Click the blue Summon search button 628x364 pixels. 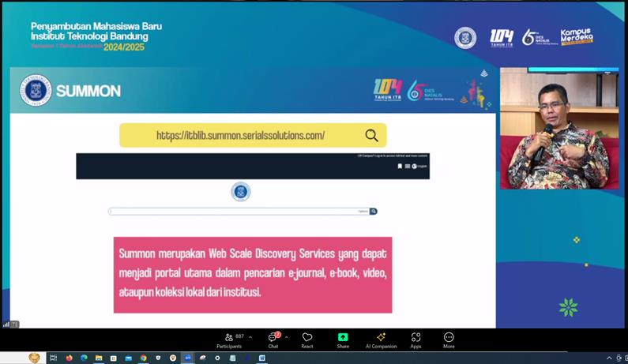pos(374,211)
